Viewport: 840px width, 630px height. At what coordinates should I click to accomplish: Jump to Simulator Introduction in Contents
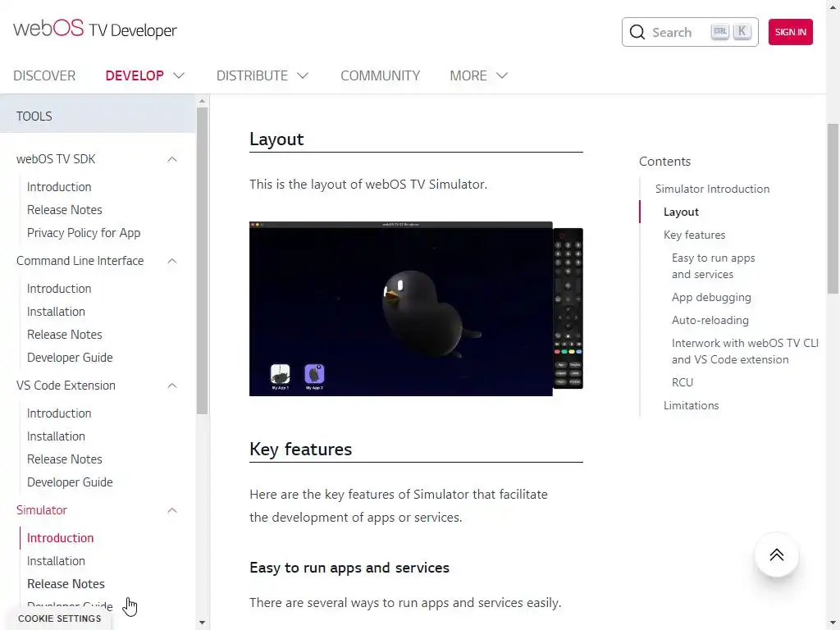point(712,189)
